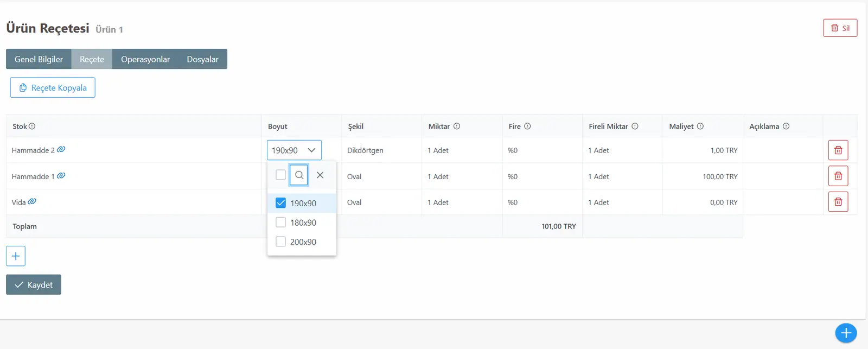Click the info icon next to Miktar
The width and height of the screenshot is (868, 349).
coord(457,126)
